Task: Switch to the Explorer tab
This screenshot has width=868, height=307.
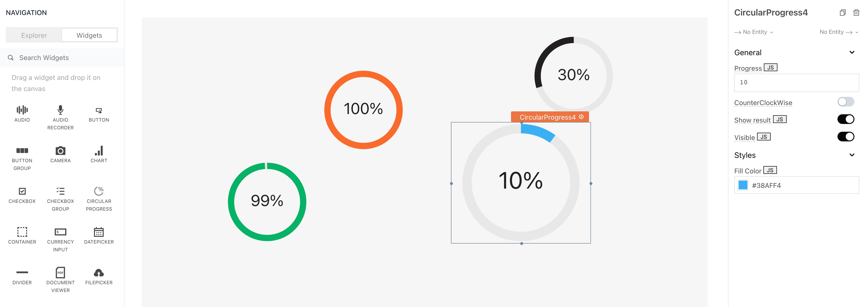Action: pyautogui.click(x=34, y=35)
